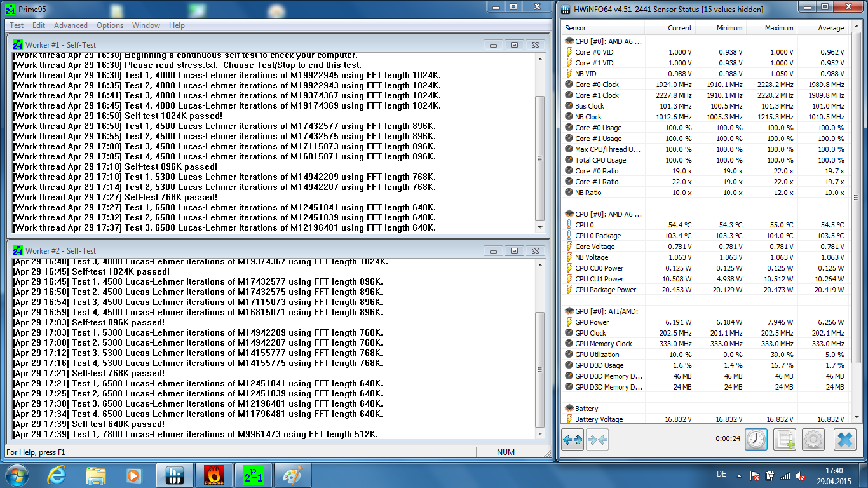This screenshot has width=868, height=488.
Task: Open the Advanced menu in Prime95
Action: 71,25
